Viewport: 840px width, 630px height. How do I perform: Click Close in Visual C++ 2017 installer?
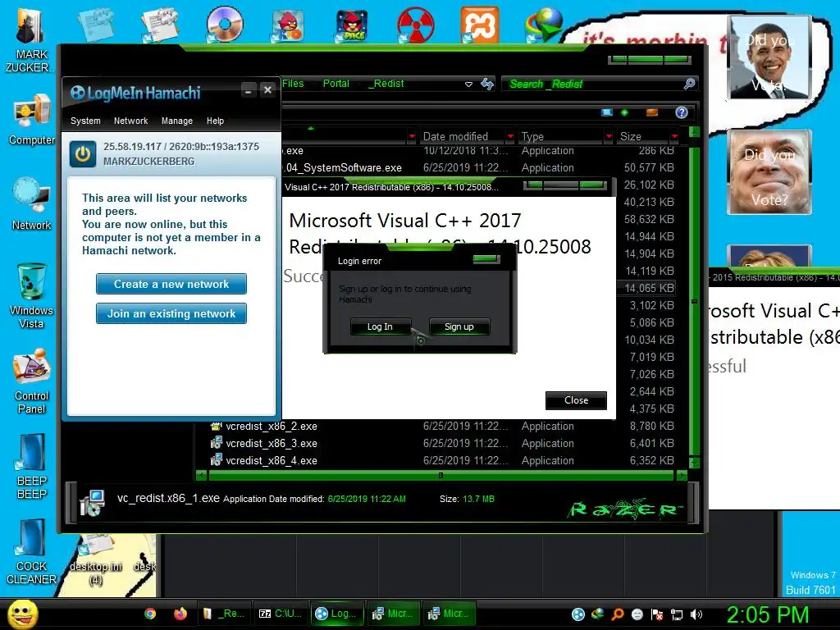(576, 400)
